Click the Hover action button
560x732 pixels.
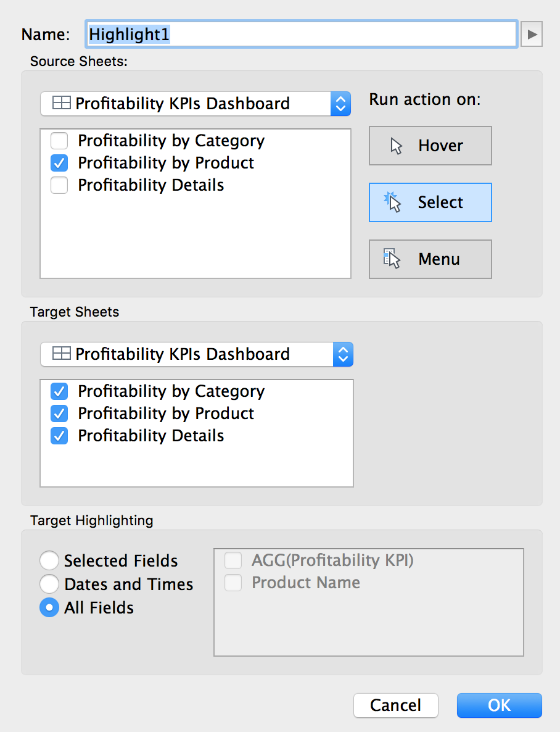(430, 146)
